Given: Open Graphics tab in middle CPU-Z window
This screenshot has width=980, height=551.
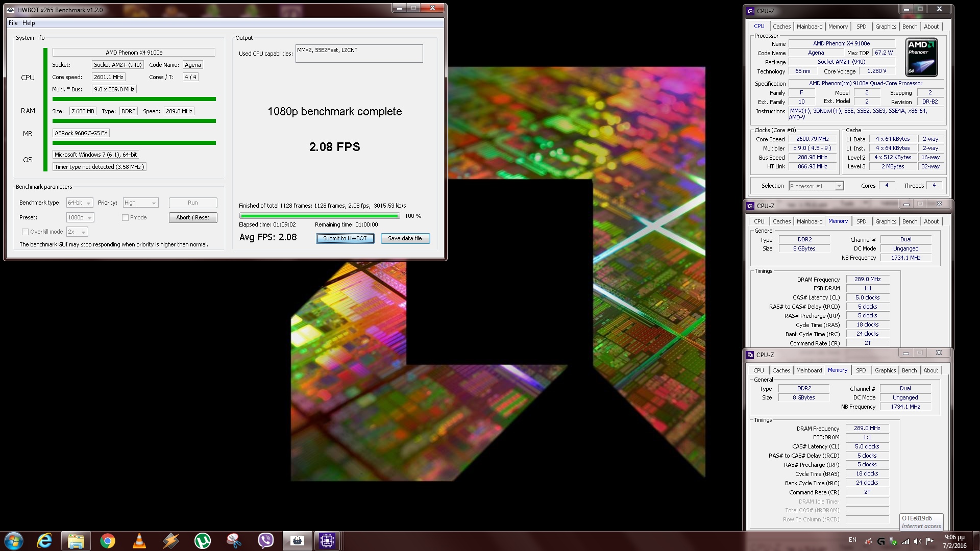Looking at the screenshot, I should [886, 221].
